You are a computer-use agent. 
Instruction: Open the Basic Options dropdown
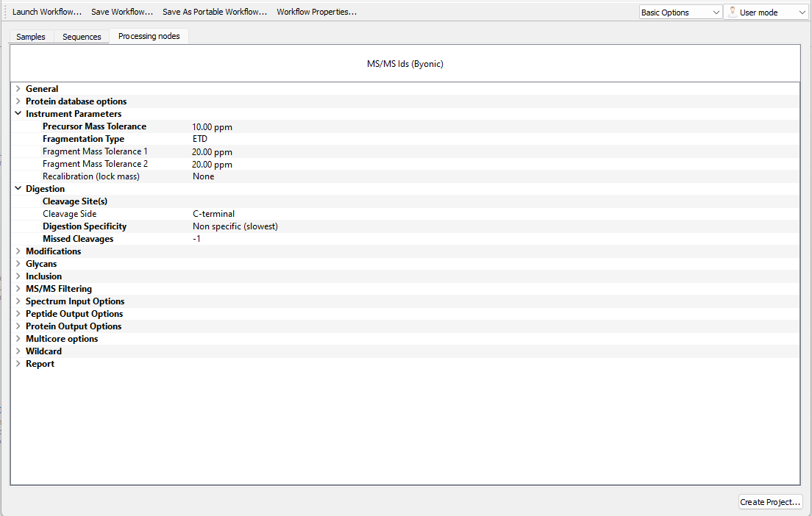[x=680, y=12]
